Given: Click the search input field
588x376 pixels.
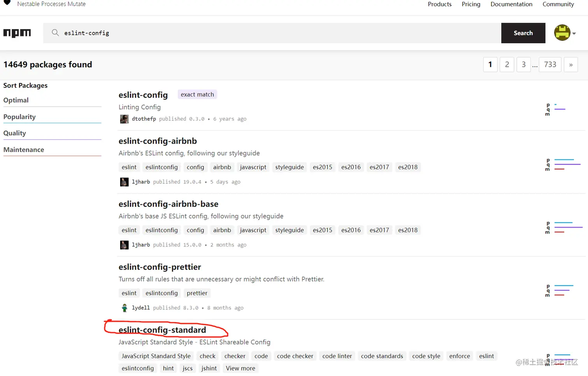Looking at the screenshot, I should (272, 33).
